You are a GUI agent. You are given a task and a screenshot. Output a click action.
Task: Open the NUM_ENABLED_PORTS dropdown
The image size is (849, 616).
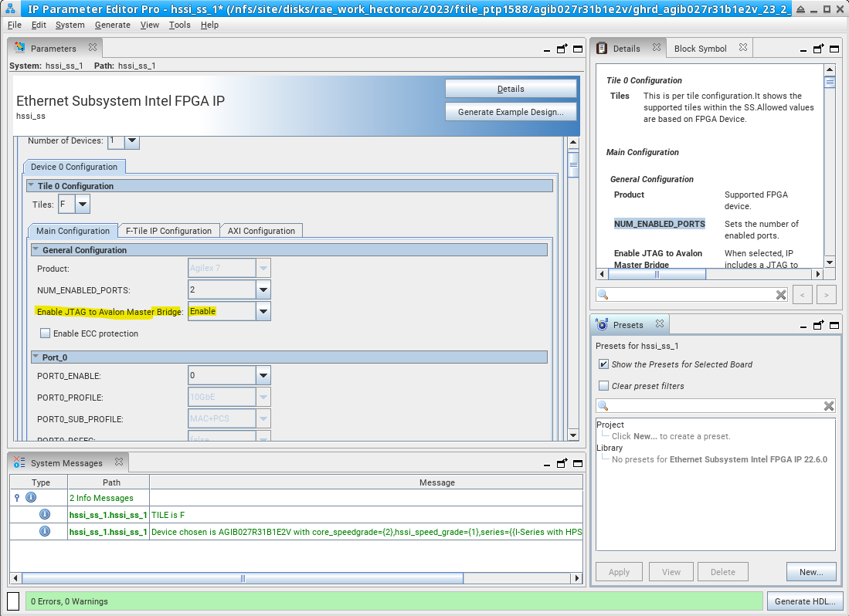(263, 290)
